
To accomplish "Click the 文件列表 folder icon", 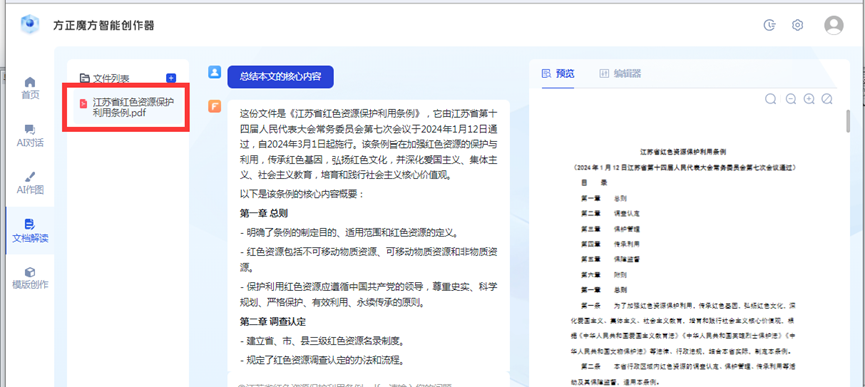I will (84, 78).
